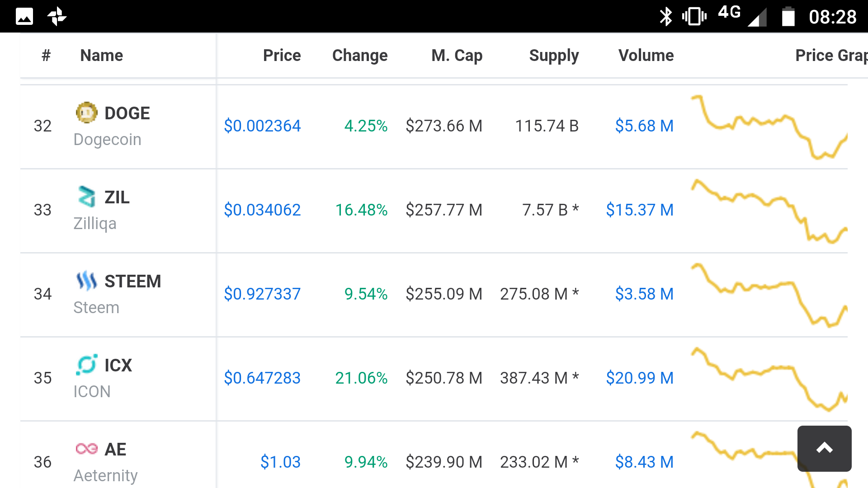Open Dogecoin volume $5.68 M link
The image size is (868, 488).
pos(644,126)
